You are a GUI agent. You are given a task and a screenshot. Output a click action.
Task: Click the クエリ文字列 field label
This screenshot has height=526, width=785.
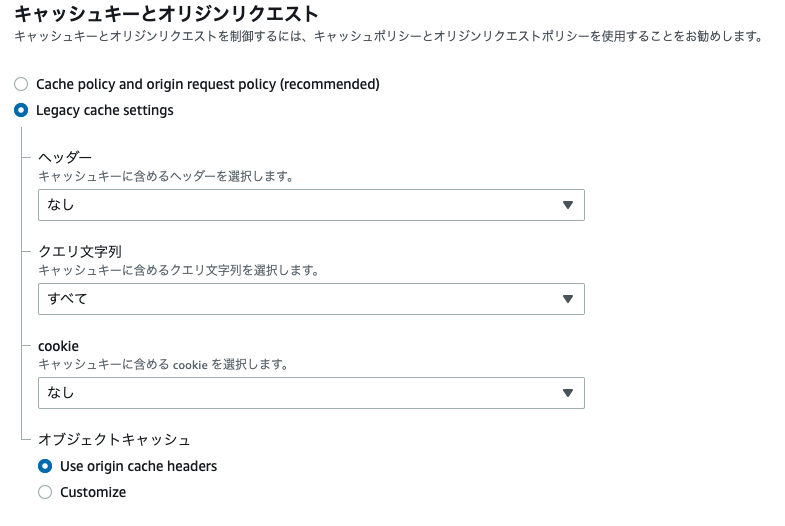pyautogui.click(x=80, y=252)
